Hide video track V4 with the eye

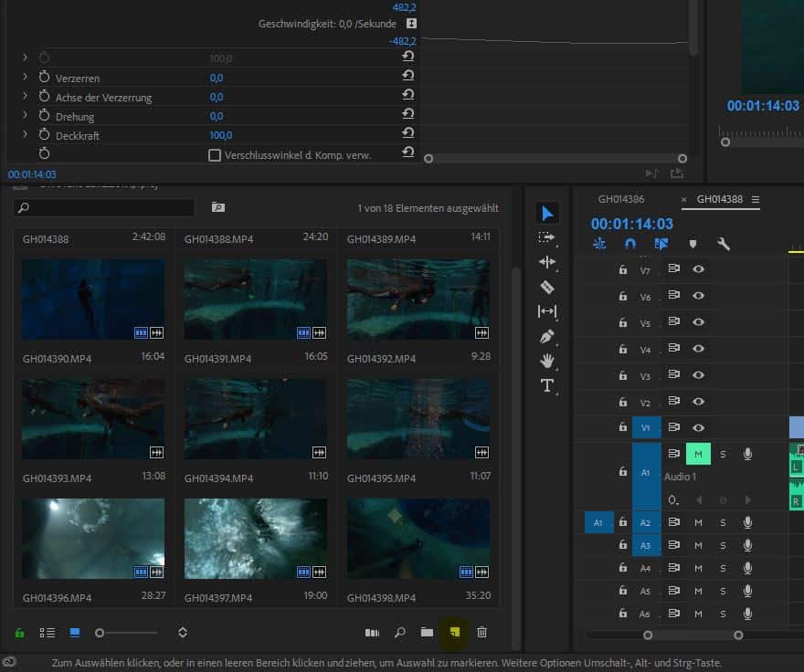698,349
